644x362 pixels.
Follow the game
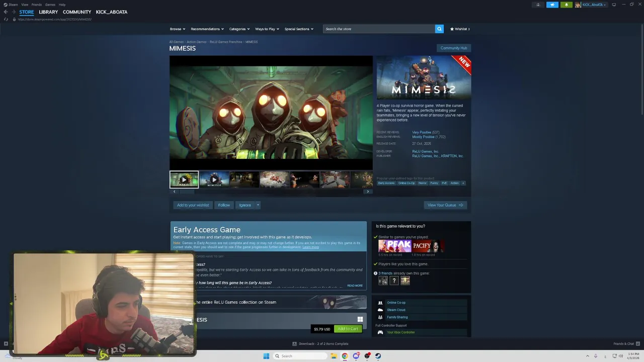click(224, 205)
